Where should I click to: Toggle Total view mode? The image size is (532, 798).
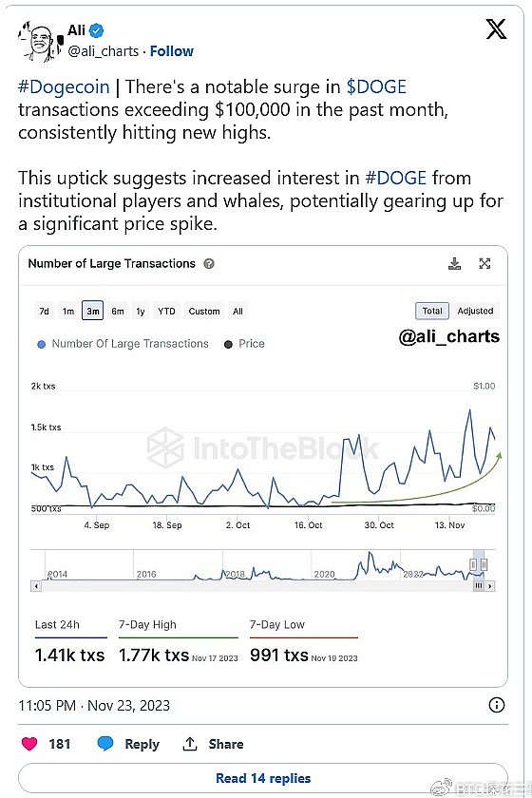[x=432, y=311]
